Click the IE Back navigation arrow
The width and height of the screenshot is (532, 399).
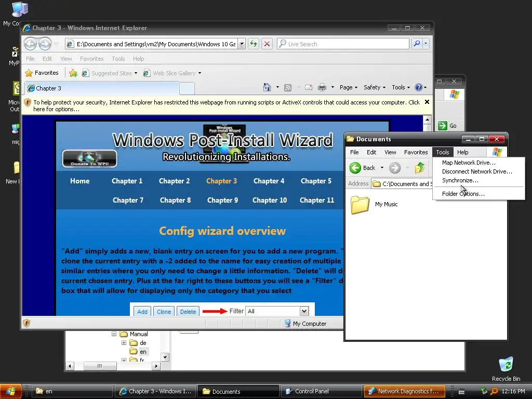point(31,44)
